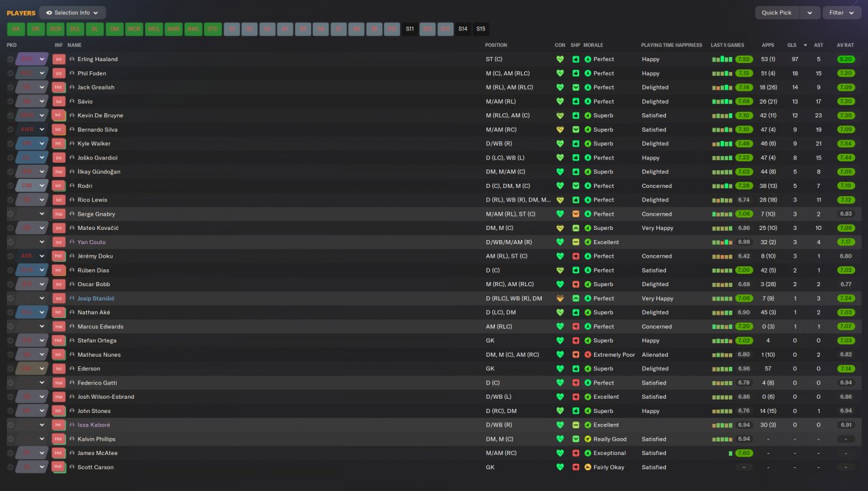Click the Hol status badge beside İlkay Gündoğan
This screenshot has width=868, height=491.
click(x=59, y=172)
